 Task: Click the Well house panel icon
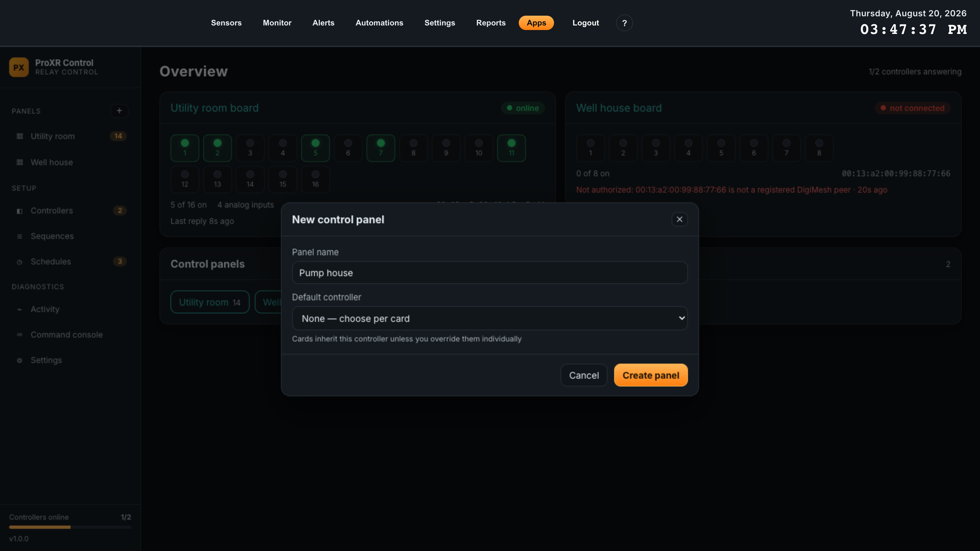pyautogui.click(x=19, y=162)
